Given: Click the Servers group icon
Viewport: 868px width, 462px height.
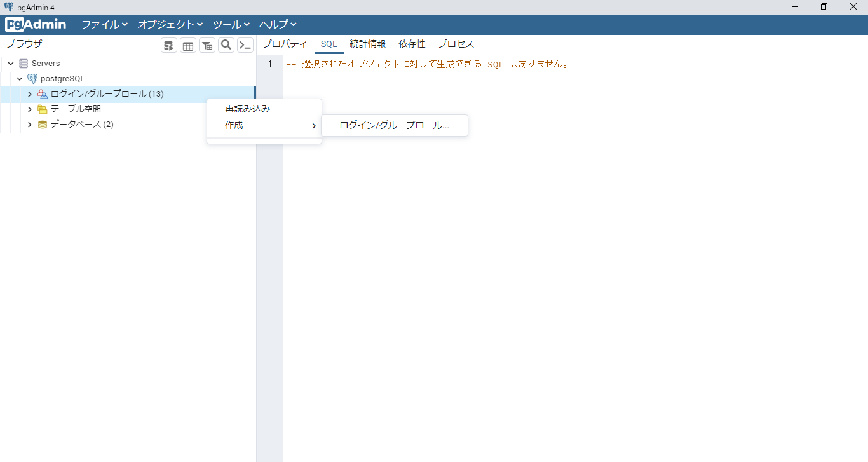Looking at the screenshot, I should [24, 64].
